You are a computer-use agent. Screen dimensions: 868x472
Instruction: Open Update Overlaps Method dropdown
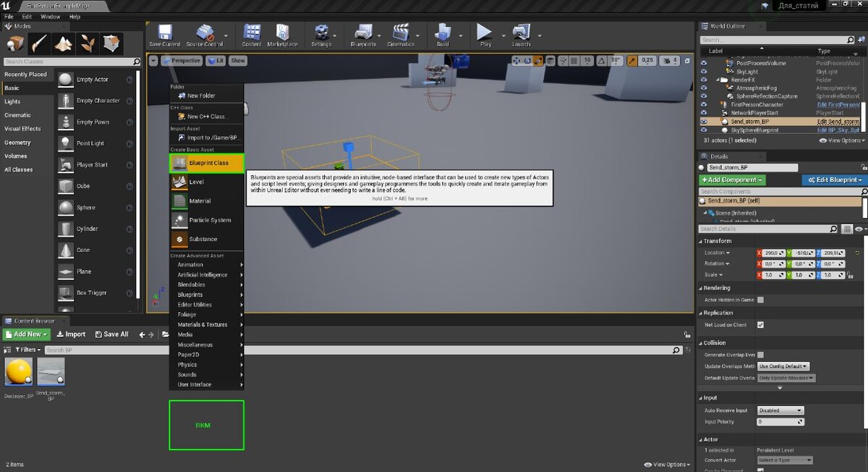pyautogui.click(x=783, y=366)
